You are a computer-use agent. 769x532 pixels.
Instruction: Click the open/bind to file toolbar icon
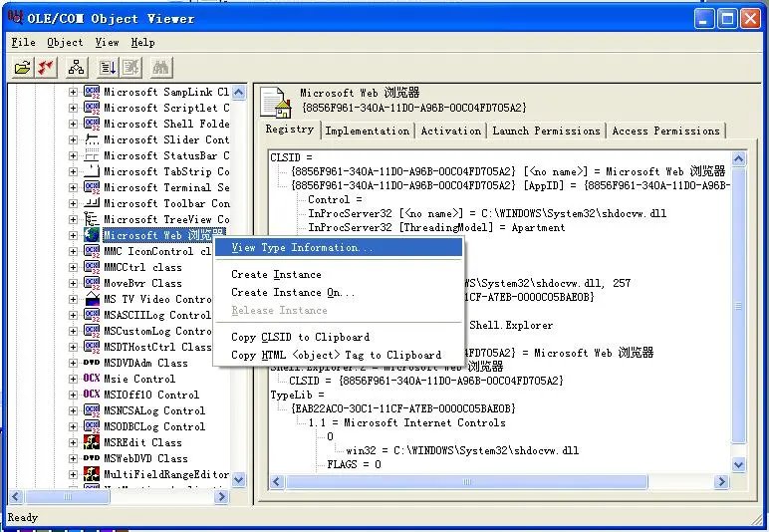click(x=23, y=67)
